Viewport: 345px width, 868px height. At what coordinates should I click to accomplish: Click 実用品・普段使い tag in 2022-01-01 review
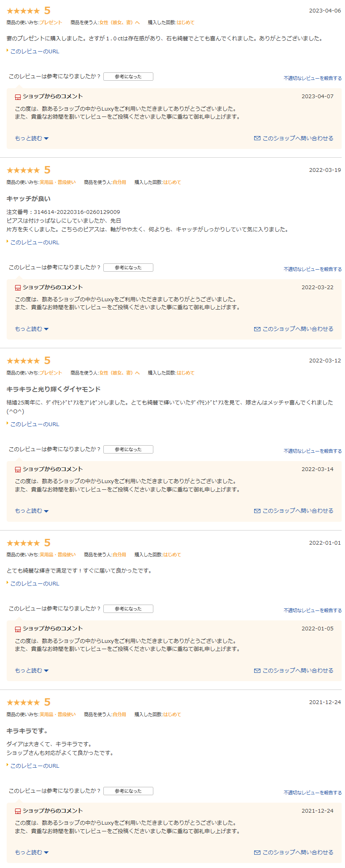pyautogui.click(x=57, y=555)
